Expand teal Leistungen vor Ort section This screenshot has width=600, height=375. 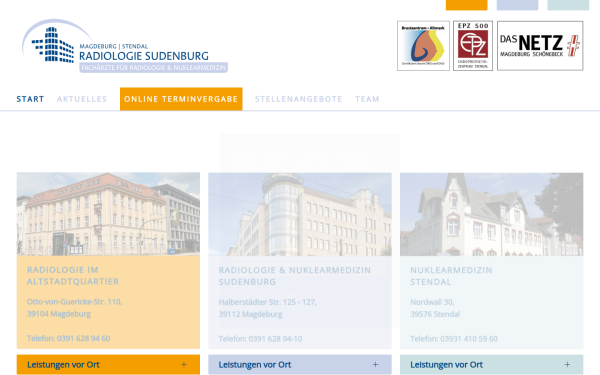point(492,365)
